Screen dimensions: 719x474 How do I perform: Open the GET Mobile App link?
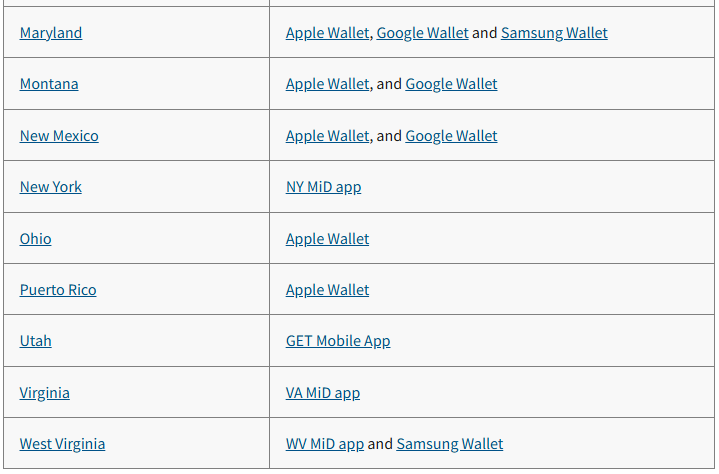click(x=338, y=341)
